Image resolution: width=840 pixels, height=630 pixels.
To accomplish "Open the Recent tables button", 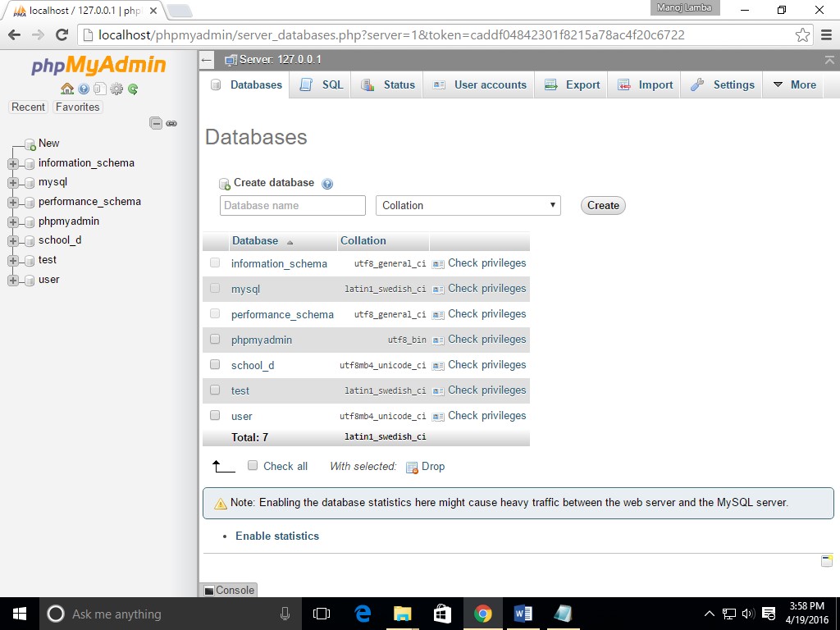I will pos(29,107).
